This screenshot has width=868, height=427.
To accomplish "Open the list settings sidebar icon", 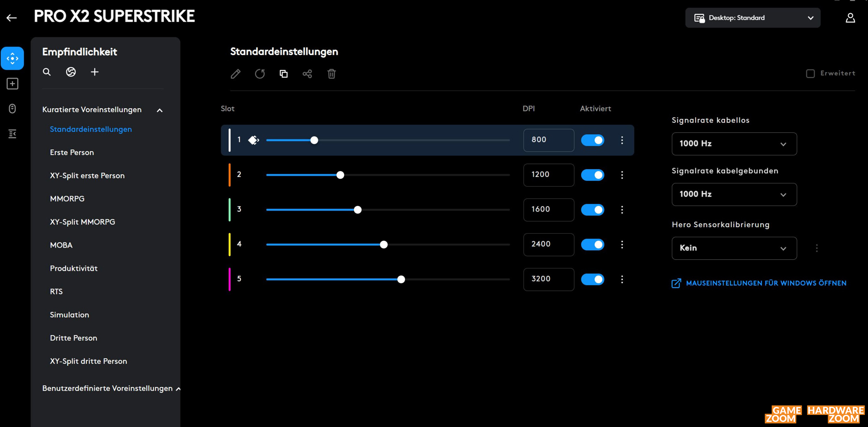I will (x=12, y=134).
